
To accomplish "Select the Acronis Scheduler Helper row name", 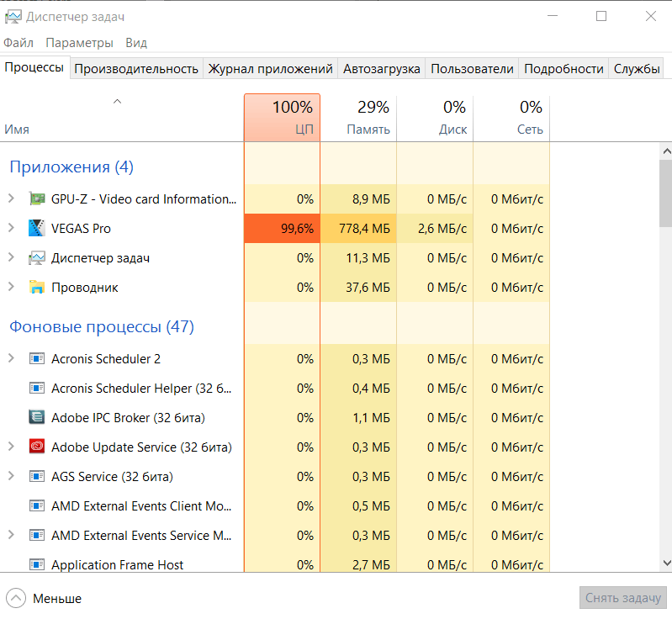I will (141, 389).
